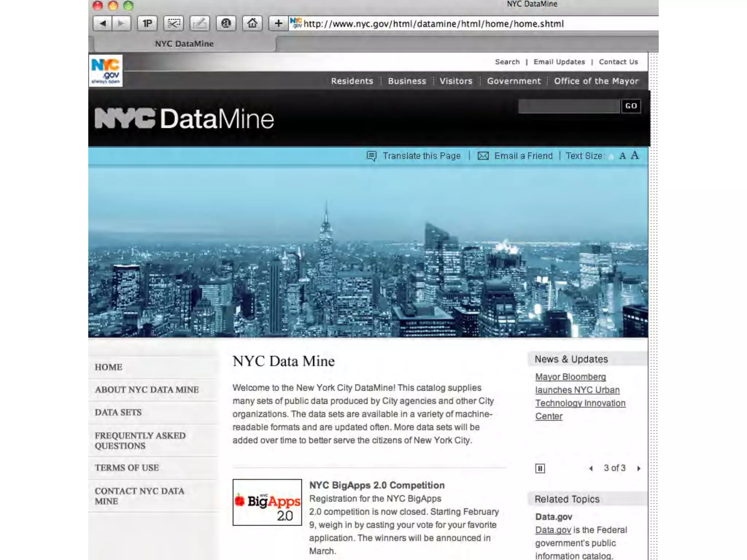
Task: Click the Translate this Page icon
Action: point(372,156)
